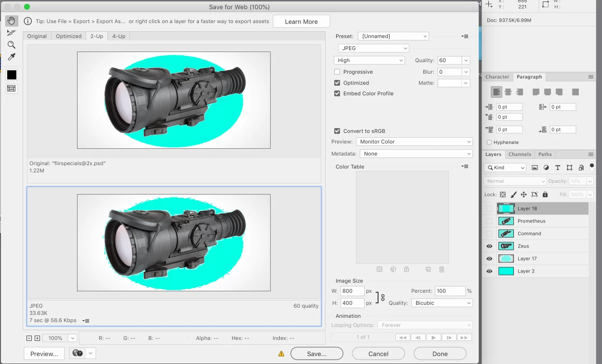Enable the Progressive checkbox

coord(337,72)
